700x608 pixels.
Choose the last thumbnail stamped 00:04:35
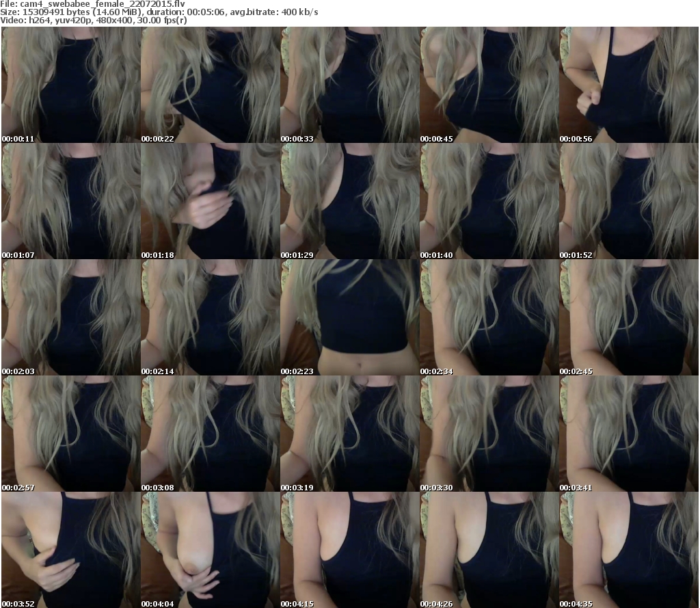pos(629,550)
